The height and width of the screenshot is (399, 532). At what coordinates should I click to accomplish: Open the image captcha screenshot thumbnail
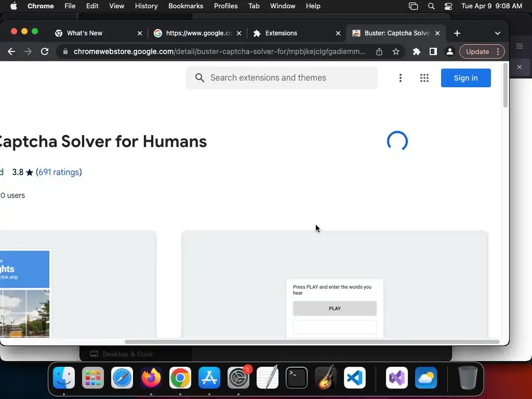[77, 284]
